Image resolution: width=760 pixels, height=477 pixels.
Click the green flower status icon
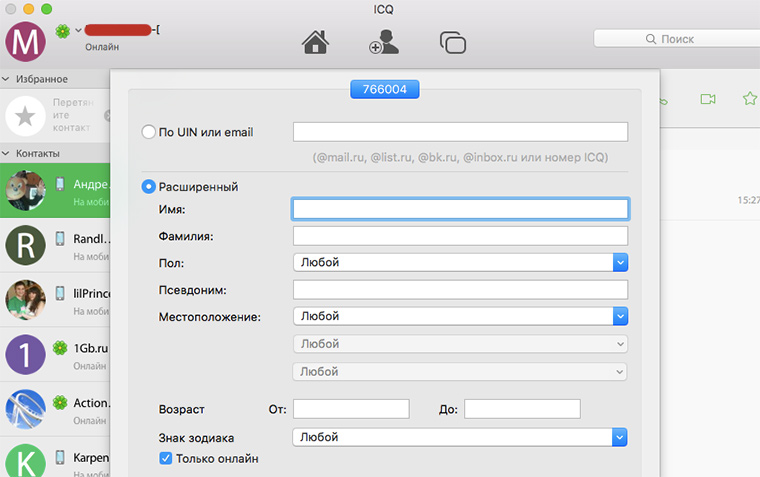click(62, 32)
